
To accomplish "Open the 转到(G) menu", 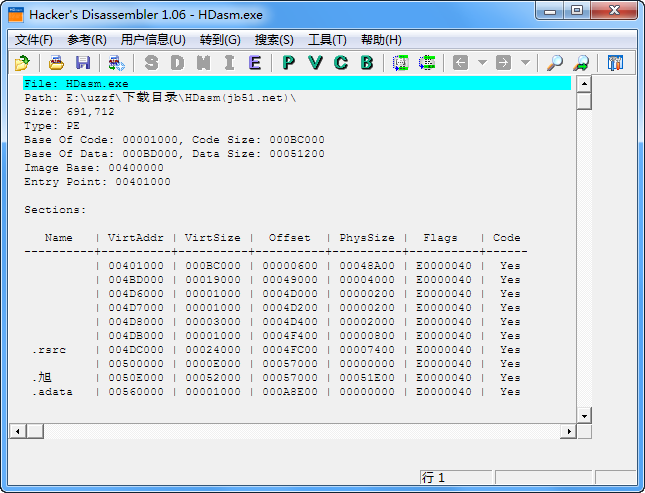I will 220,40.
